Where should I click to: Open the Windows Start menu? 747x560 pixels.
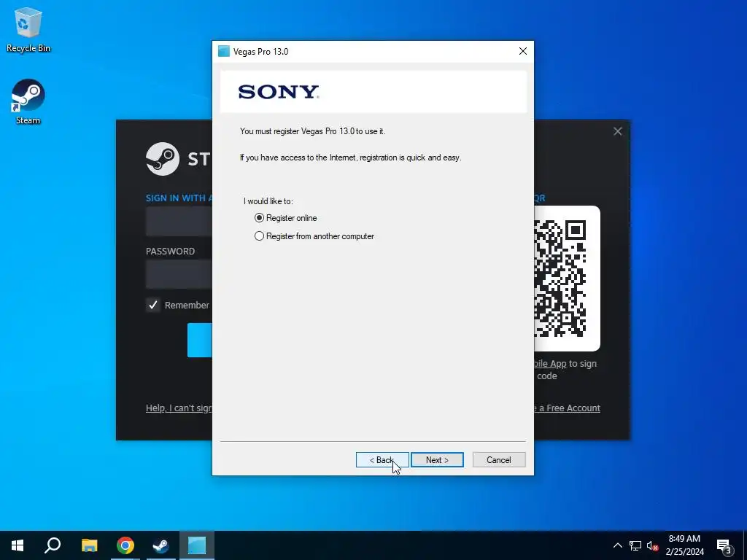coord(18,545)
